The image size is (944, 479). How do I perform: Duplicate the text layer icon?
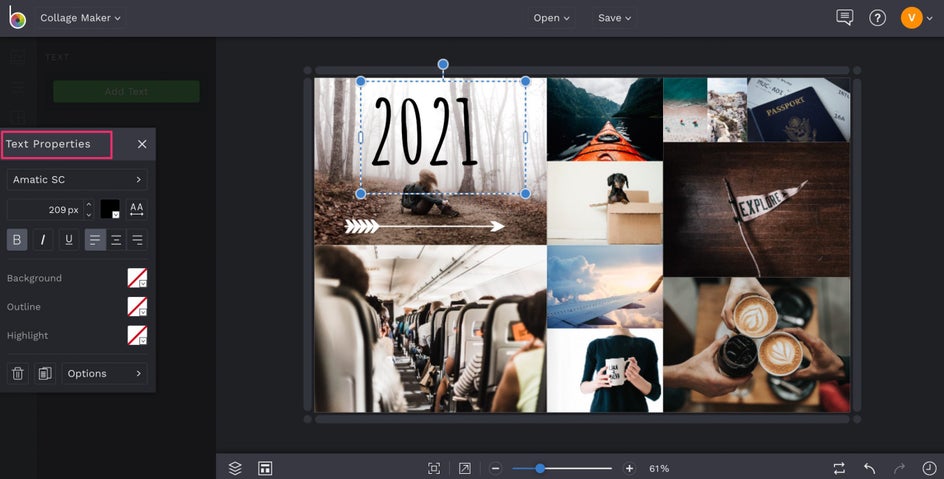[45, 373]
